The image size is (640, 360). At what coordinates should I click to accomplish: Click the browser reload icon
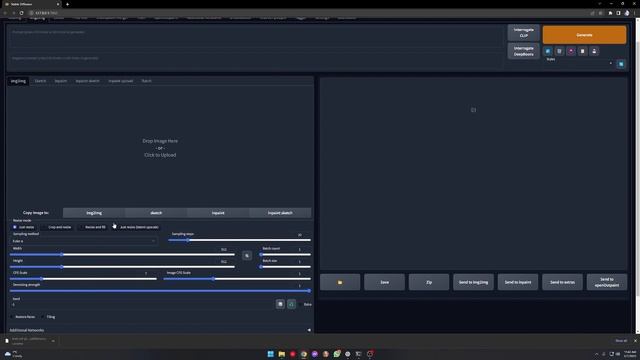21,13
